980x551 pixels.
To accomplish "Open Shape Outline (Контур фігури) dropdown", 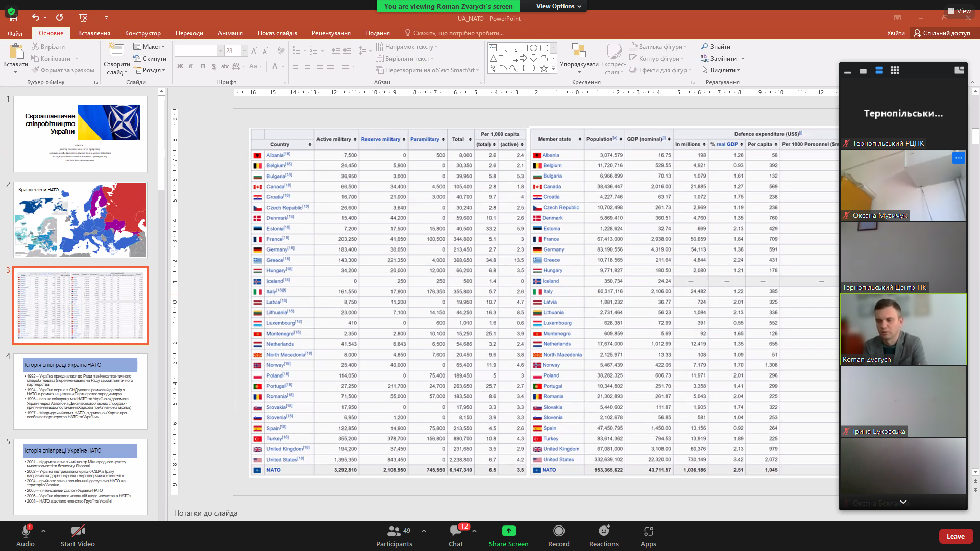I will click(x=657, y=58).
